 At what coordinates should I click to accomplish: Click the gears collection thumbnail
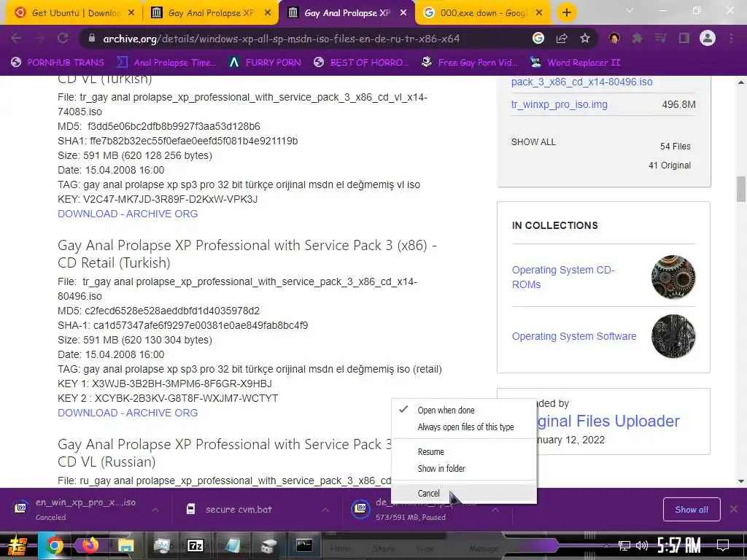(673, 277)
